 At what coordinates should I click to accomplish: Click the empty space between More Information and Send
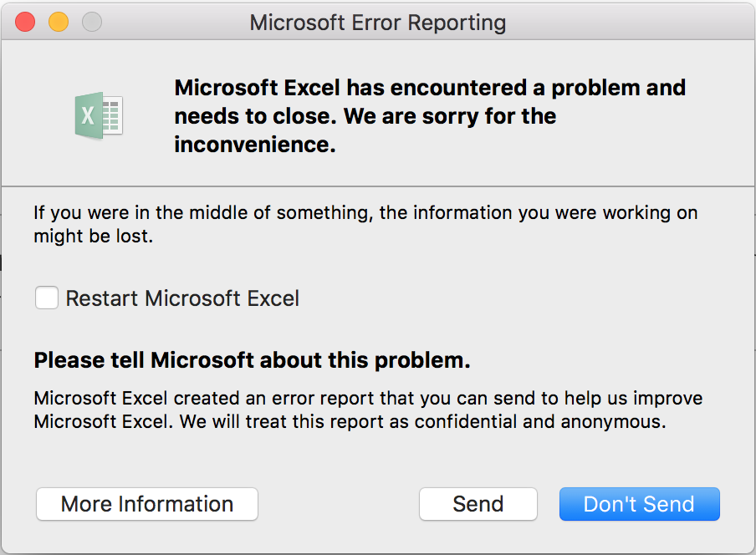coord(339,504)
